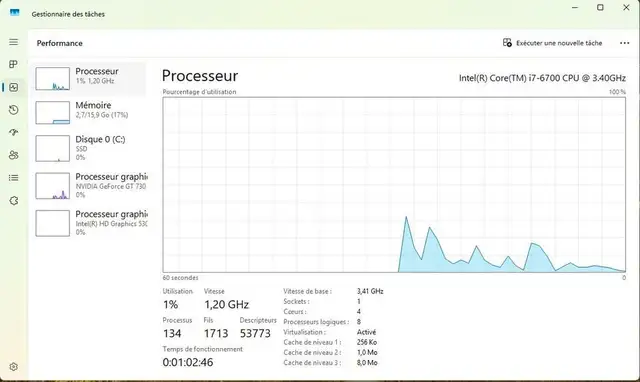Select the Intel HD Graphics GPU item
640x382 pixels.
[x=88, y=223]
